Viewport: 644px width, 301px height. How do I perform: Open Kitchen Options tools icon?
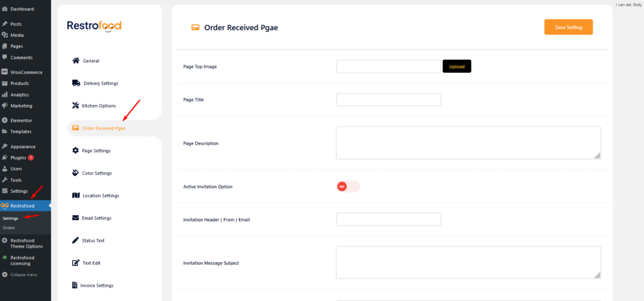75,106
